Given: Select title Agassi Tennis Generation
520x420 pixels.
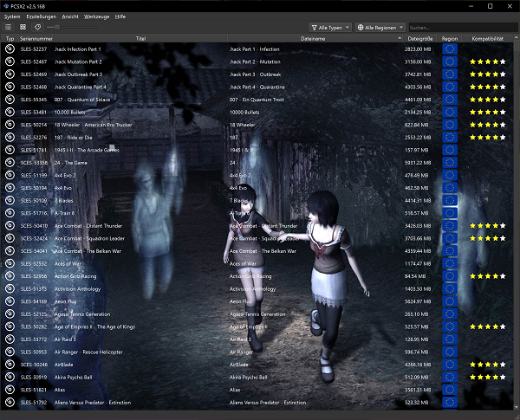Looking at the screenshot, I should point(82,314).
